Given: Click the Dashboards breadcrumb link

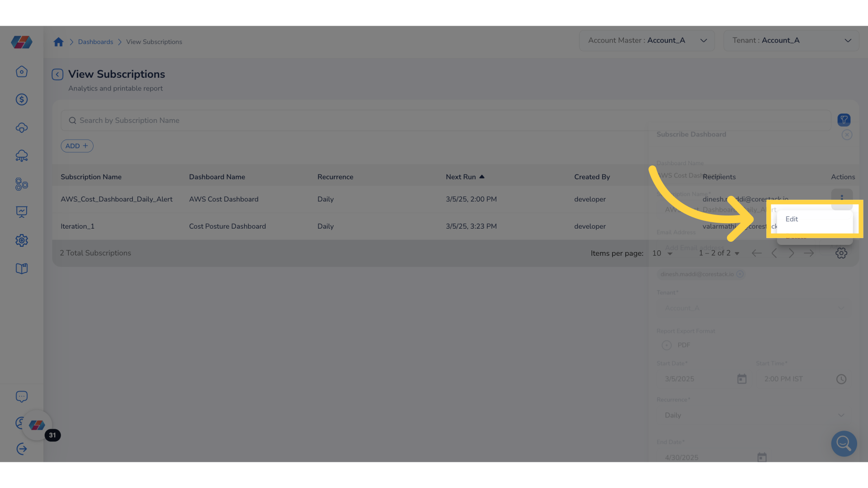Looking at the screenshot, I should pyautogui.click(x=95, y=42).
